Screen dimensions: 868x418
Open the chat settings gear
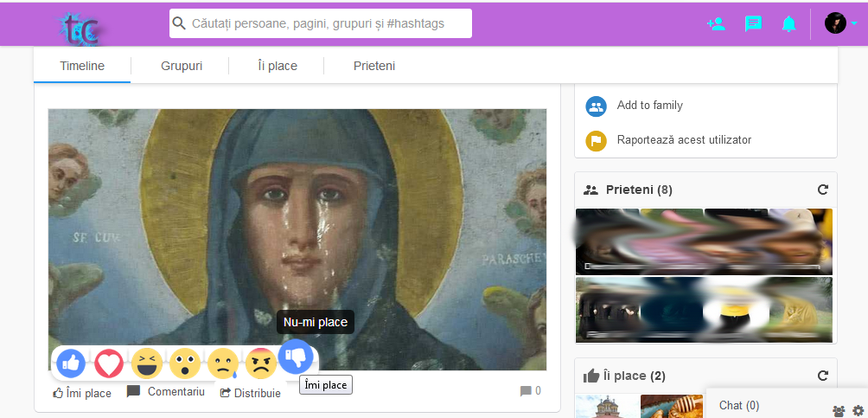pyautogui.click(x=858, y=411)
